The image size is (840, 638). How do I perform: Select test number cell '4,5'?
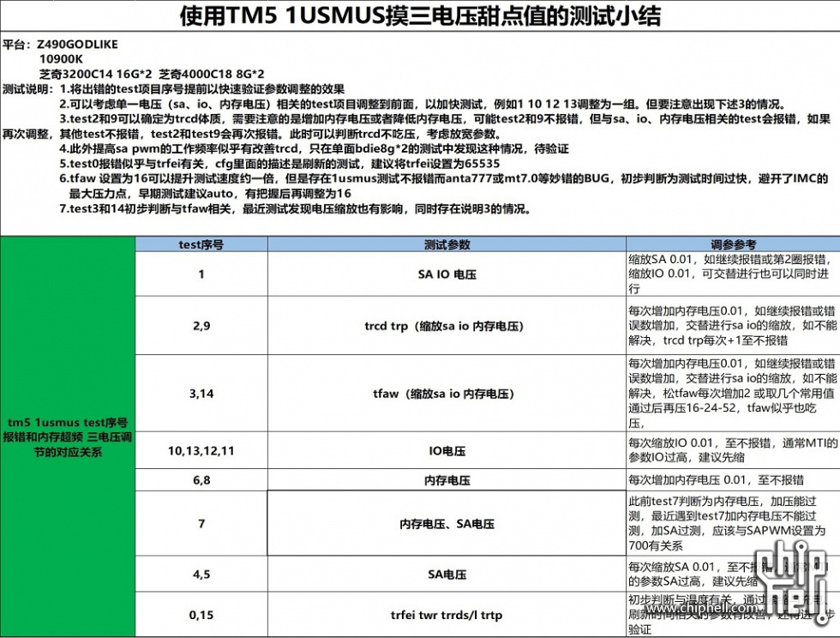point(201,575)
